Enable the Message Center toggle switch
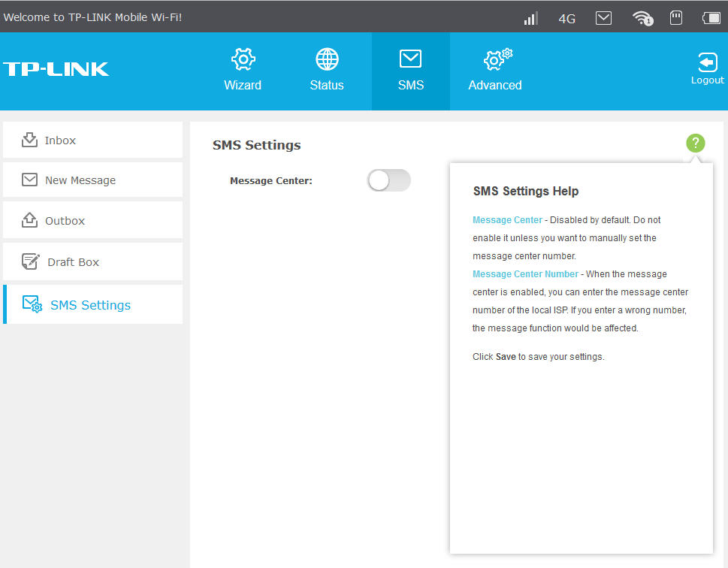Image resolution: width=728 pixels, height=568 pixels. 388,180
